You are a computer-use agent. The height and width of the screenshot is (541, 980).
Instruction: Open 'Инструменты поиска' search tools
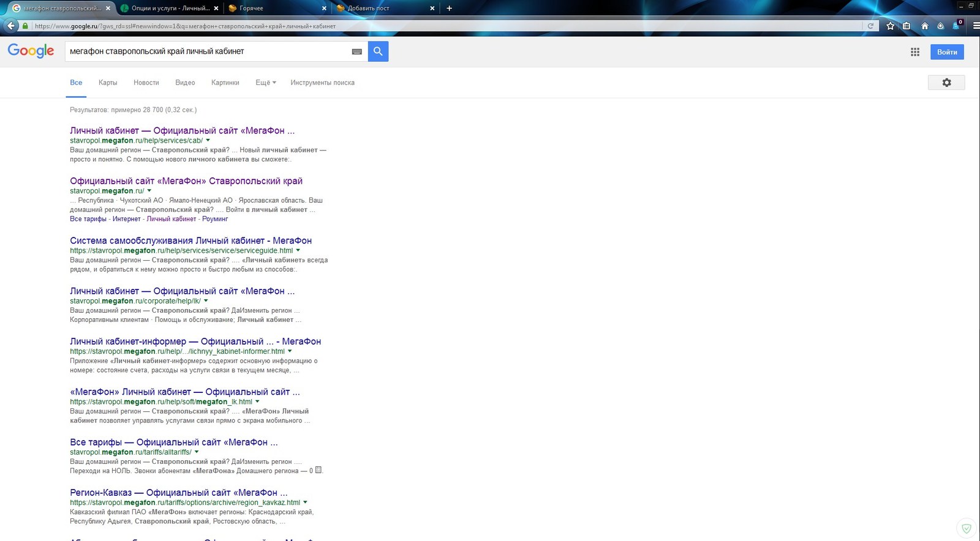pyautogui.click(x=322, y=83)
